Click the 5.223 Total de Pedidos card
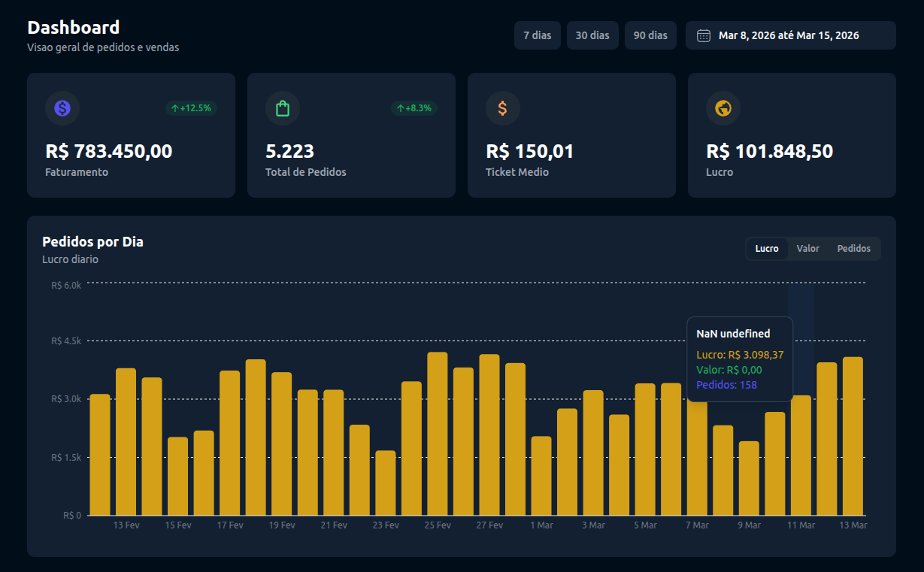924x572 pixels. 351,135
